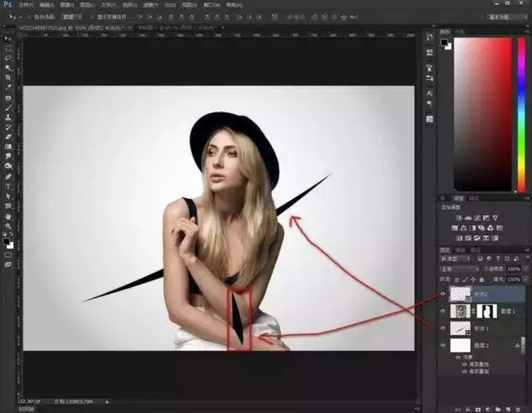The width and height of the screenshot is (532, 413).
Task: Toggle the 自动选择 checkbox
Action: (29, 17)
